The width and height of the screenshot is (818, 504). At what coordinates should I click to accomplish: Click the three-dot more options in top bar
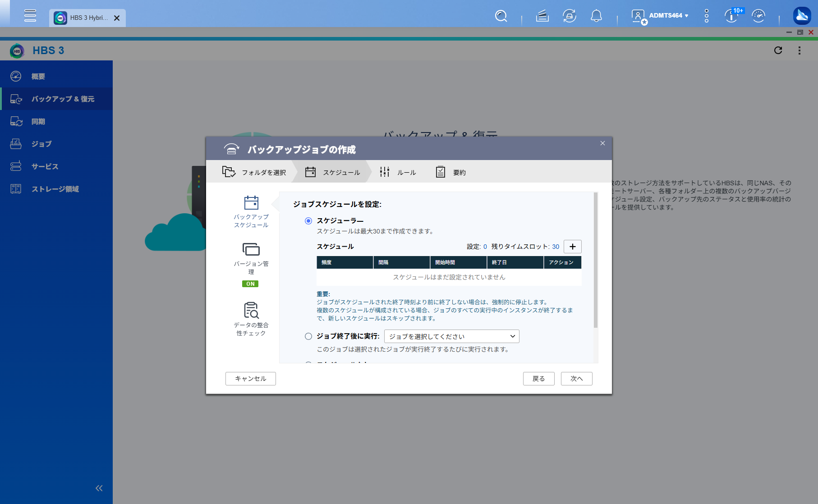click(707, 16)
